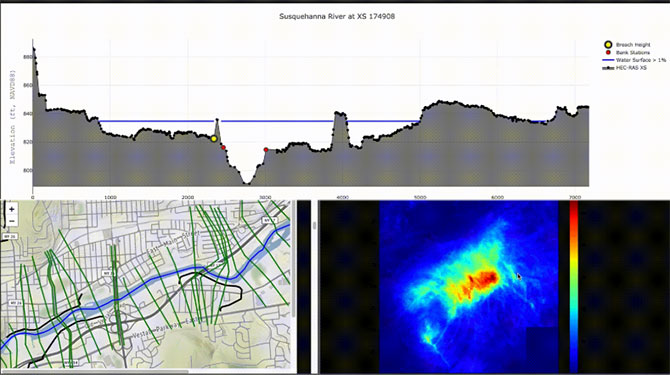
Task: Toggle the HEC-RAS XS legend entry
Action: (x=625, y=68)
